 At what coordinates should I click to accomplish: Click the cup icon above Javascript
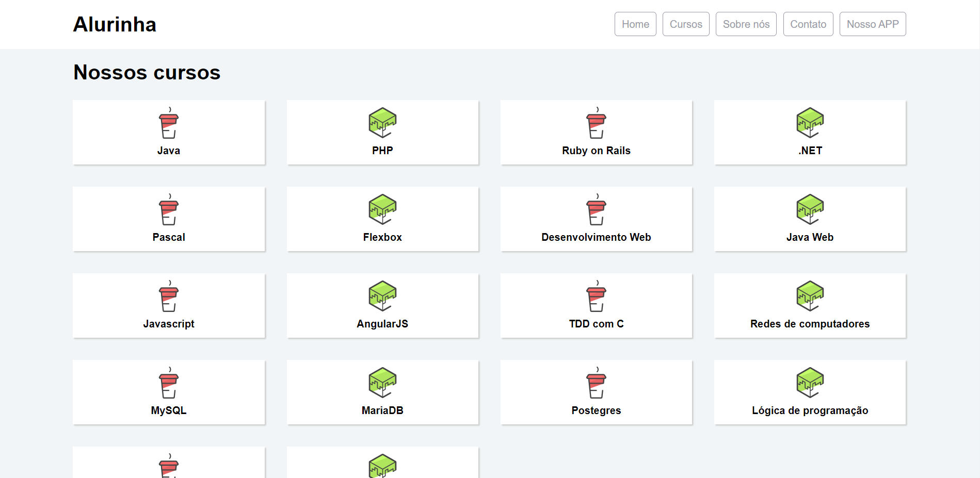(169, 296)
